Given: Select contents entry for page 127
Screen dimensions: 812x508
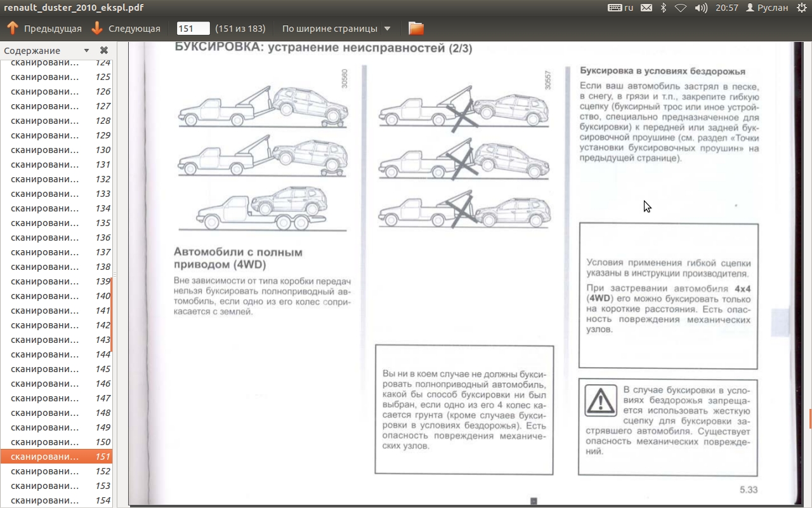Looking at the screenshot, I should (56, 106).
